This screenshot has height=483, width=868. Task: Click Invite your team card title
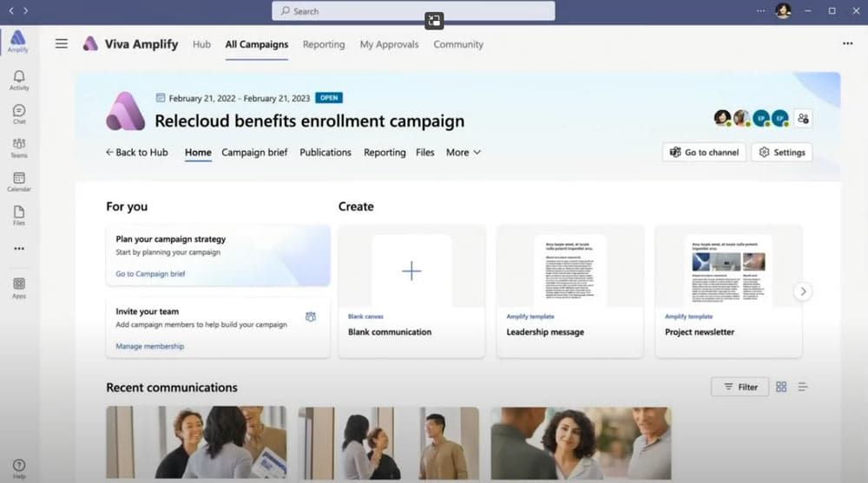(148, 311)
